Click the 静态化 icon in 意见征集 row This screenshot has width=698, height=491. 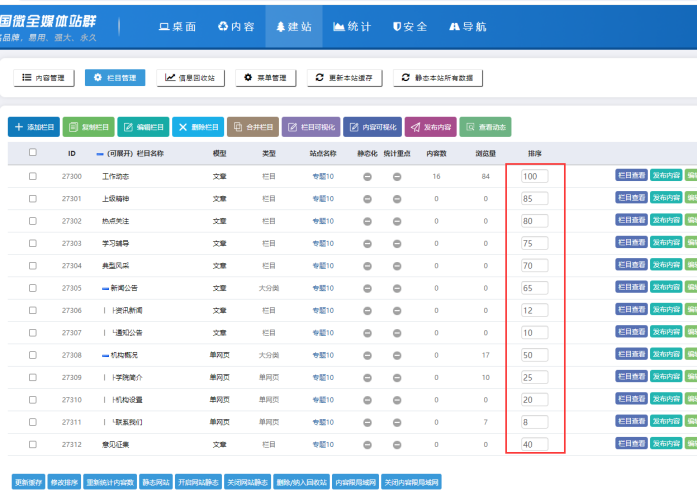367,444
